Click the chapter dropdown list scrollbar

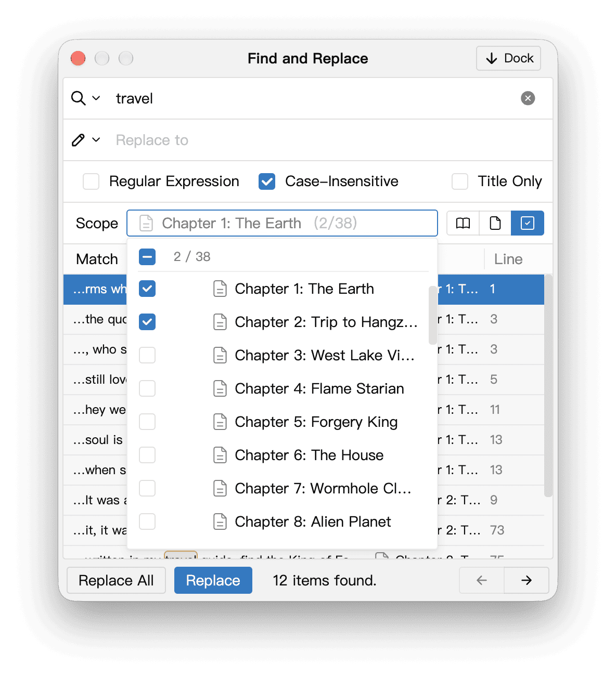point(432,315)
